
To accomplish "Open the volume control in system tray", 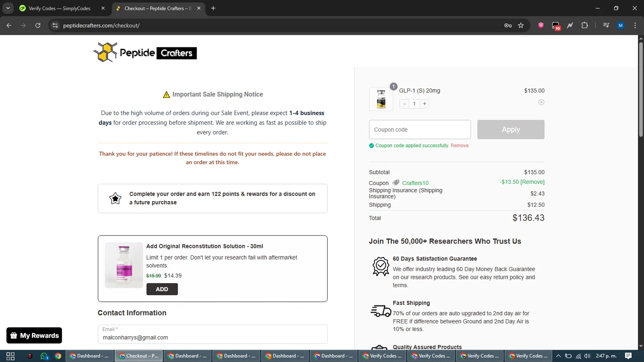I will coord(587,356).
